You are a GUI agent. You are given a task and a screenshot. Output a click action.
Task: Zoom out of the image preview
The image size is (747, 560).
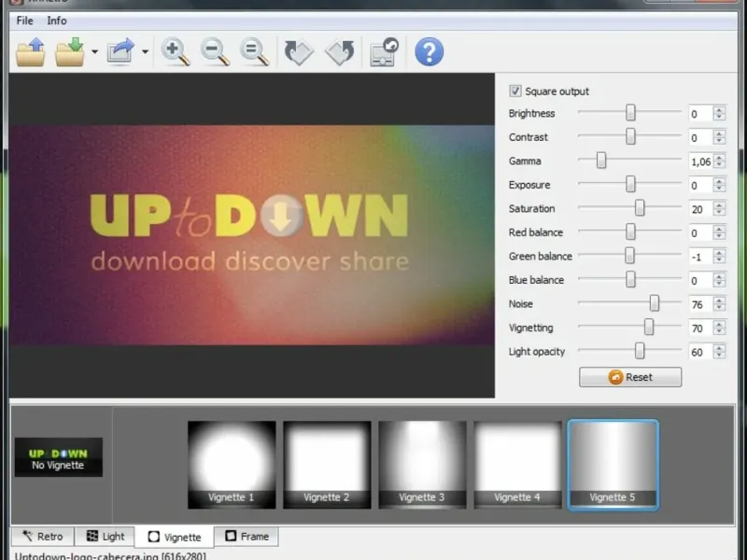(x=215, y=52)
